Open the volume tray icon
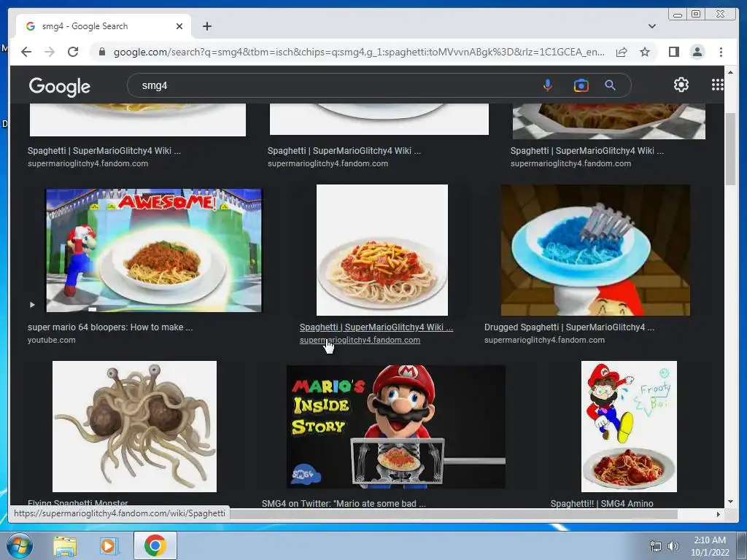This screenshot has height=560, width=747. point(673,546)
